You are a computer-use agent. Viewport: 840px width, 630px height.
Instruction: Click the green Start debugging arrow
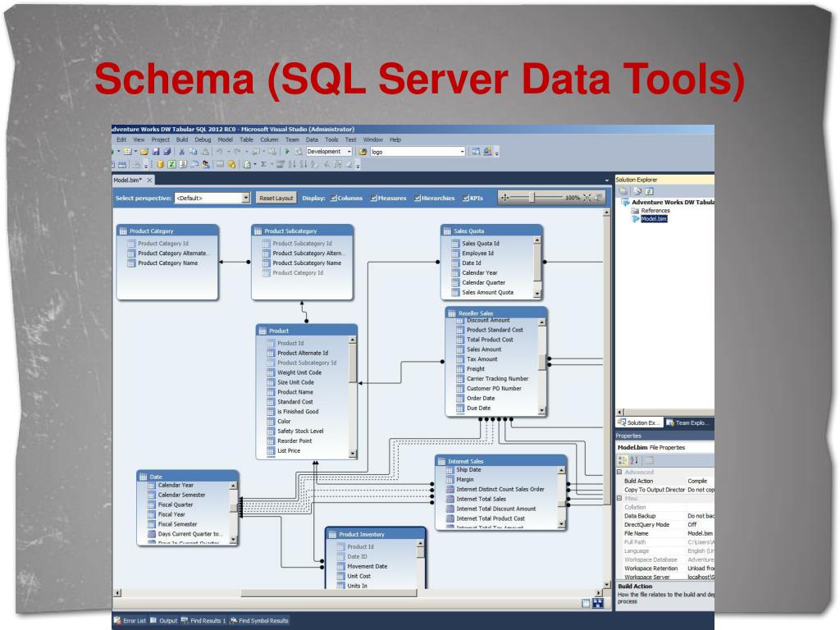click(287, 152)
